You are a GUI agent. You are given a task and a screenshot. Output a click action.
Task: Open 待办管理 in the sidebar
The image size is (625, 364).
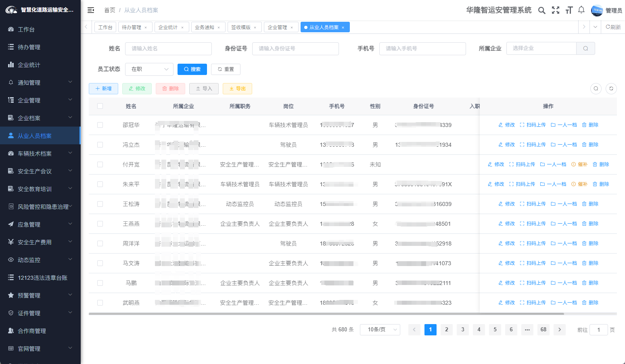(40, 47)
